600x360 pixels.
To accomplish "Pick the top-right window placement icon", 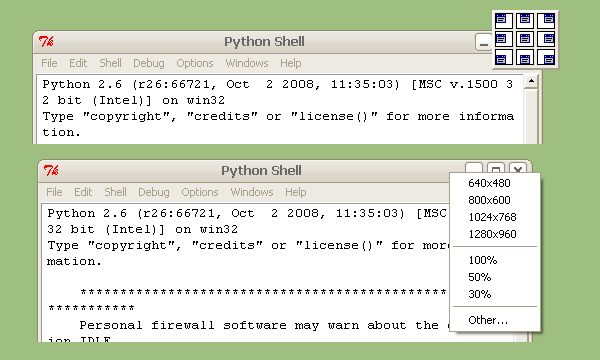I will [x=546, y=20].
